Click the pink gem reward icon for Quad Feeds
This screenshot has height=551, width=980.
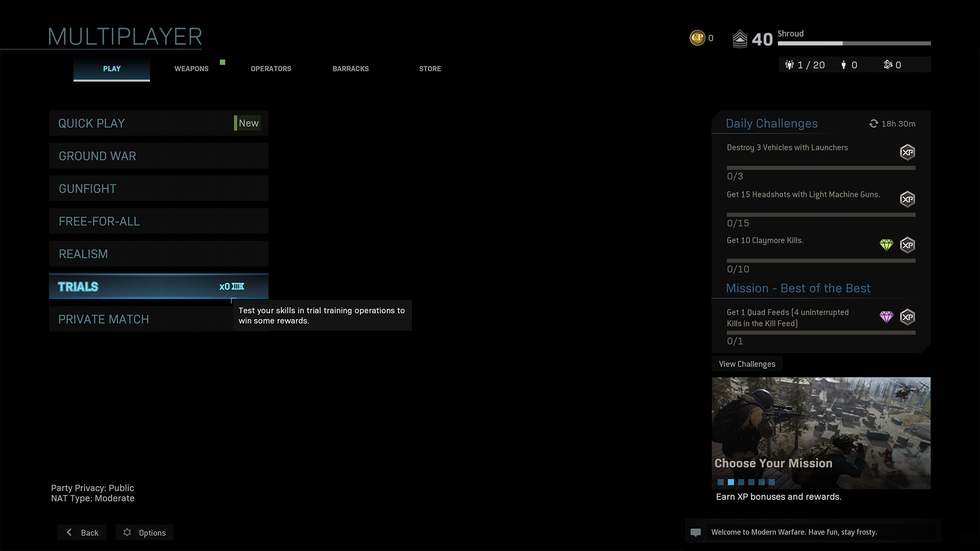(x=887, y=317)
